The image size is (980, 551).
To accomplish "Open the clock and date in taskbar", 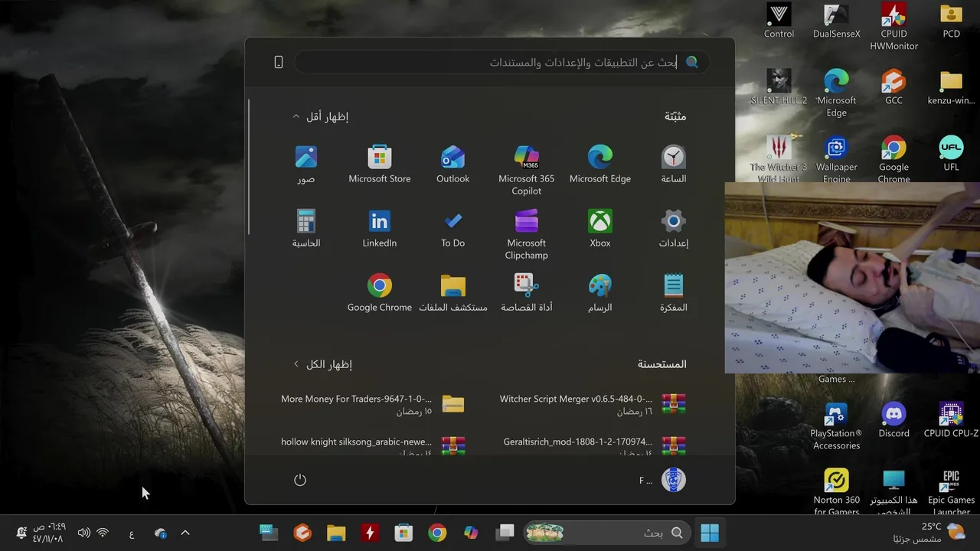I will click(48, 533).
